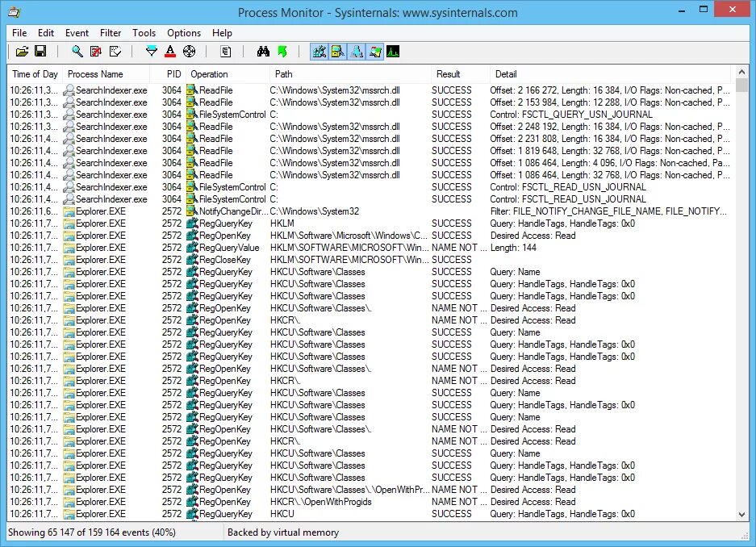The image size is (756, 547).
Task: Select ReadFile row with Offset 2 166 272
Action: [370, 90]
